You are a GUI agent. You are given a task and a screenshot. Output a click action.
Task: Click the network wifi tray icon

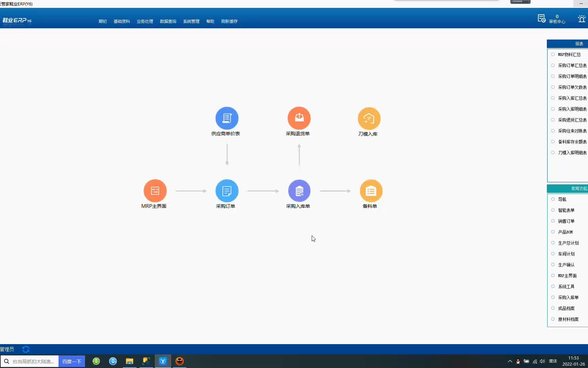[x=535, y=362]
